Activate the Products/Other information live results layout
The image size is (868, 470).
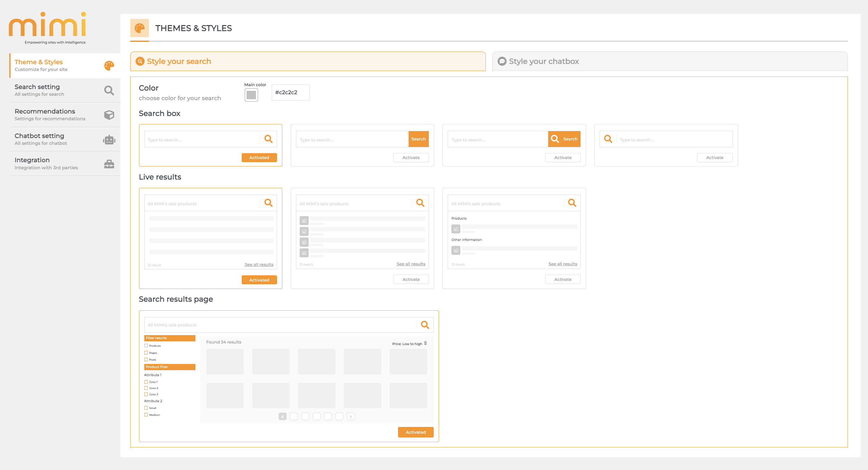tap(562, 279)
